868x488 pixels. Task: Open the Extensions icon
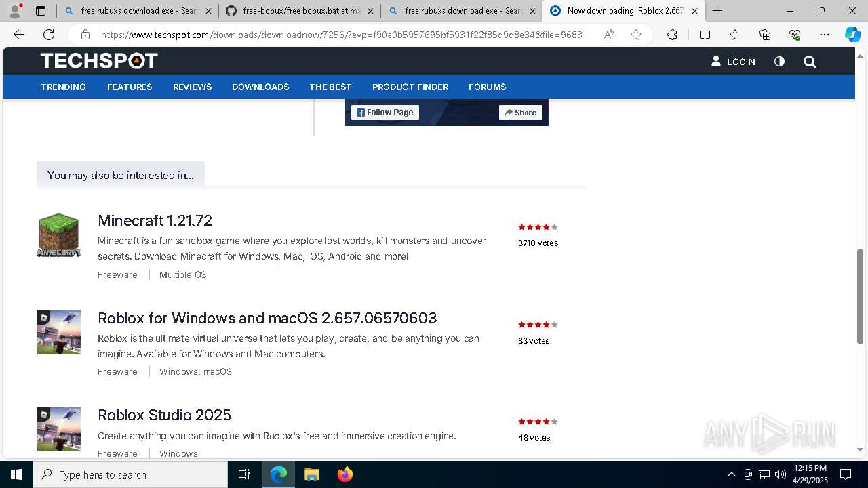(x=672, y=35)
